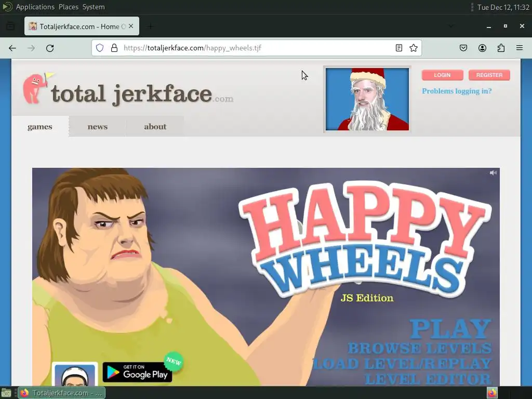
Task: Click the helmeted character thumbnail
Action: (75, 374)
